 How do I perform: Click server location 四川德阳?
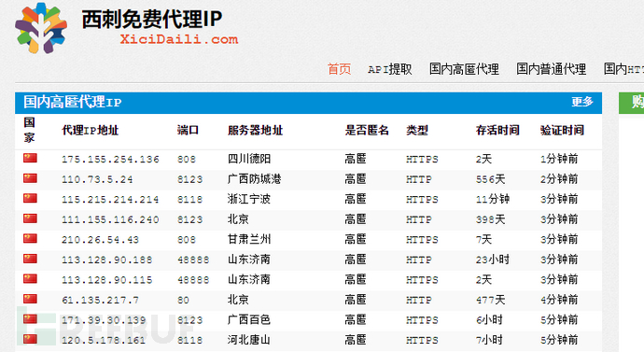coord(249,159)
